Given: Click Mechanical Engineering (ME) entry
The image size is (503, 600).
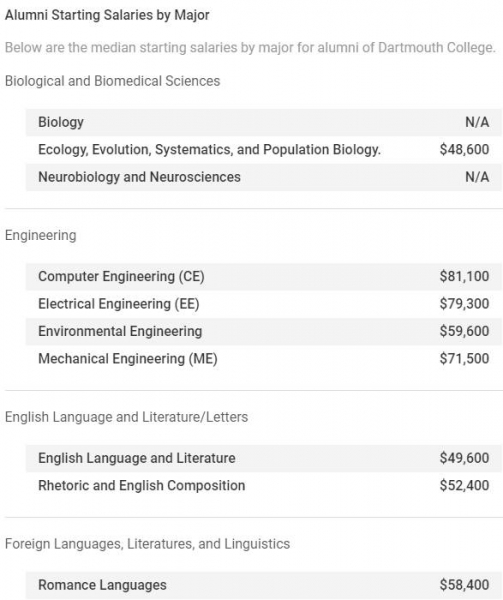Looking at the screenshot, I should click(x=264, y=359).
